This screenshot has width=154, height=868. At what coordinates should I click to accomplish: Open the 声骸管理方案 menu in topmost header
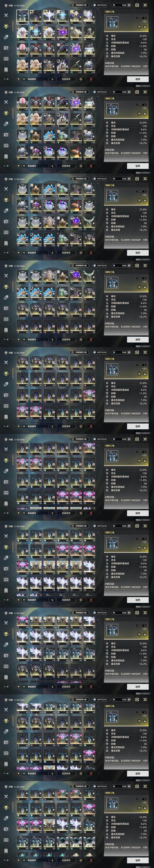pos(79,5)
